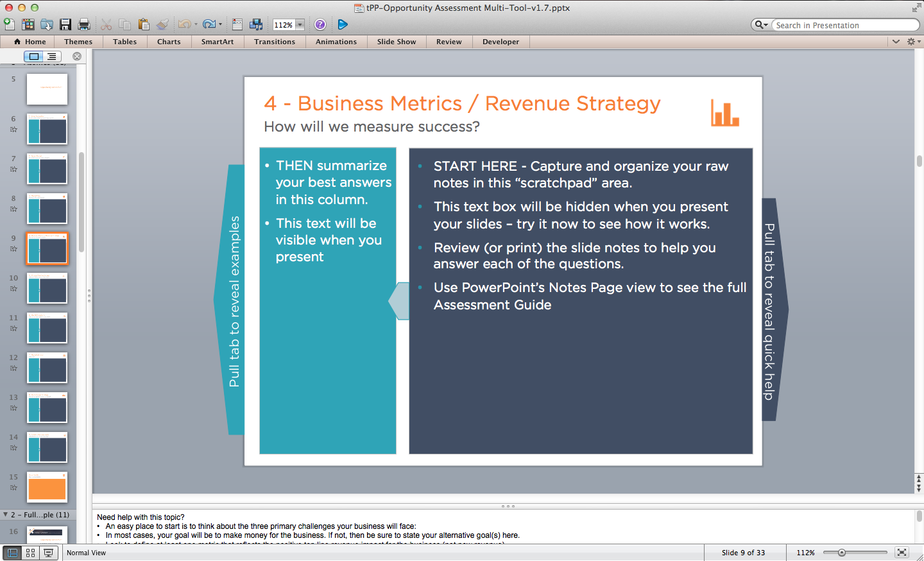Click animation star icon under slide 11
The width and height of the screenshot is (924, 561).
click(13, 329)
